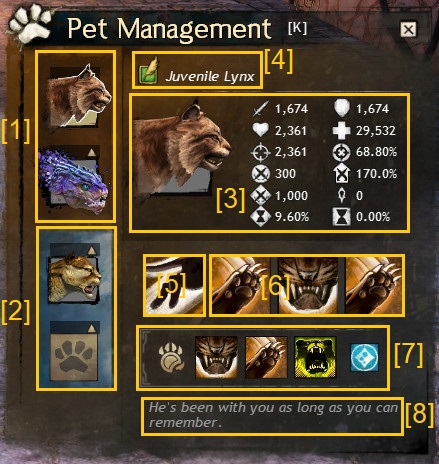Click the rename pet quill icon
This screenshot has height=464, width=439.
[x=149, y=71]
